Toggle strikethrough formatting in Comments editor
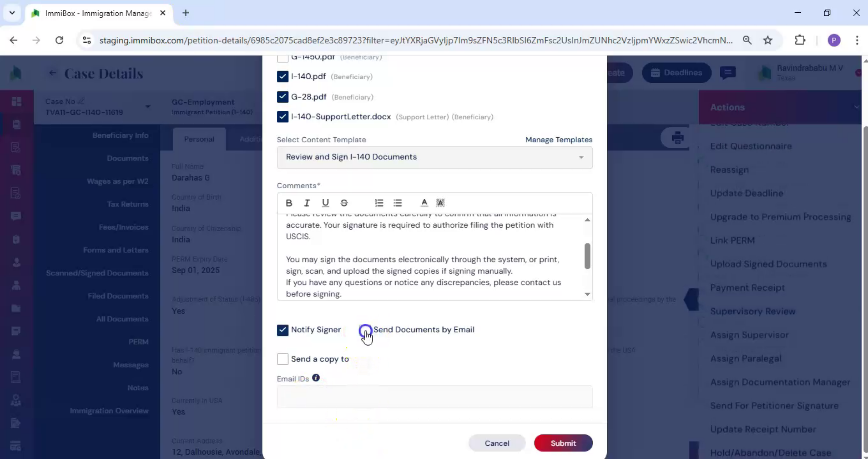Viewport: 868px width, 459px height. [x=344, y=203]
